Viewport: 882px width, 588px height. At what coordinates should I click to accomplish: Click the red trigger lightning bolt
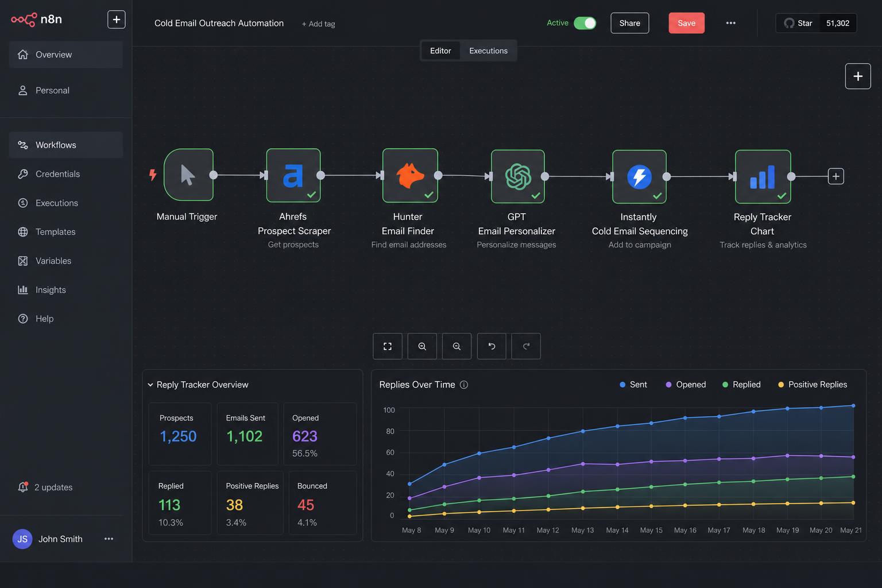point(153,175)
